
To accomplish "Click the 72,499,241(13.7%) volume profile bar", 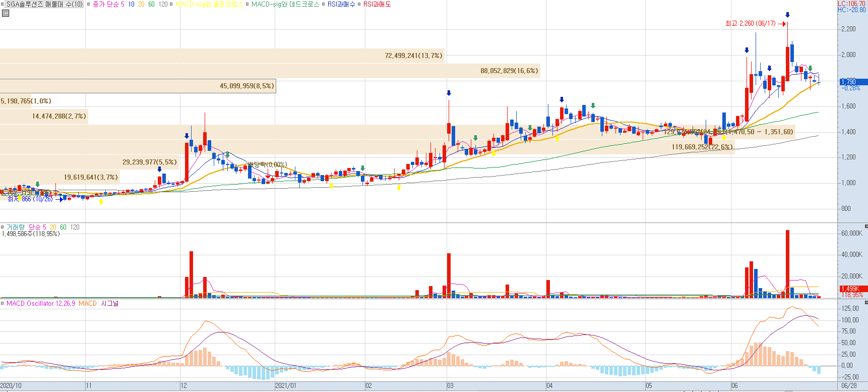I will click(x=222, y=55).
